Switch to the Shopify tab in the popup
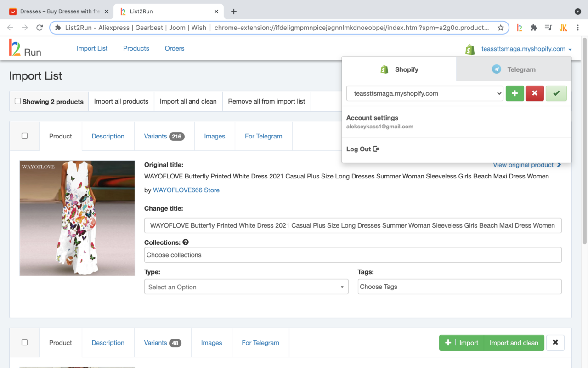 point(399,69)
